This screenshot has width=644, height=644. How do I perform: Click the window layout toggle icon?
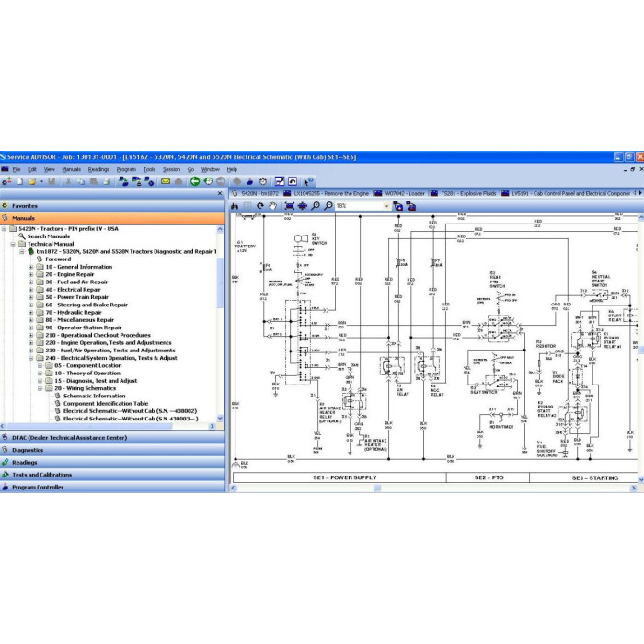click(x=280, y=181)
